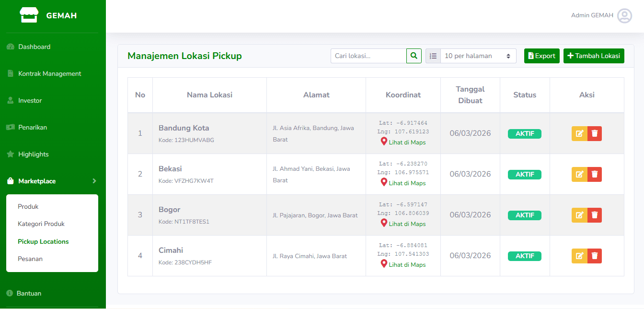The height and width of the screenshot is (309, 644).
Task: Go to the Dashboard menu item
Action: [x=34, y=47]
